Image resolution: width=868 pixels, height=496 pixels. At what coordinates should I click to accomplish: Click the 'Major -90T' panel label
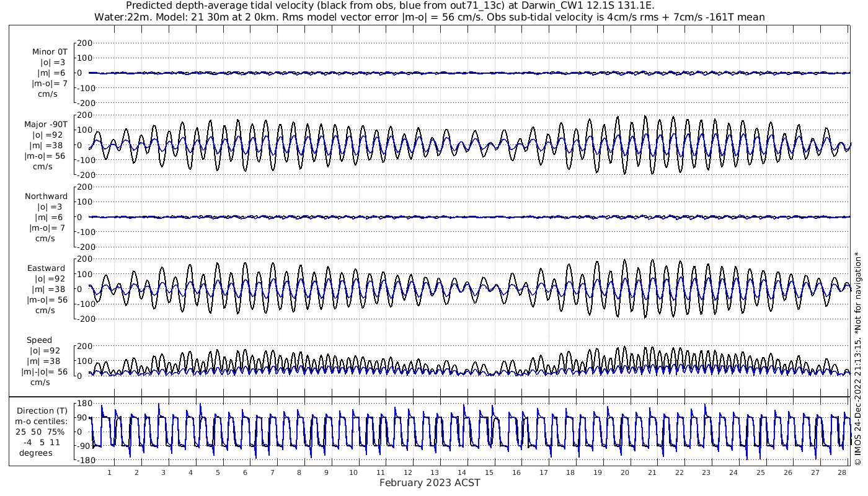click(46, 125)
